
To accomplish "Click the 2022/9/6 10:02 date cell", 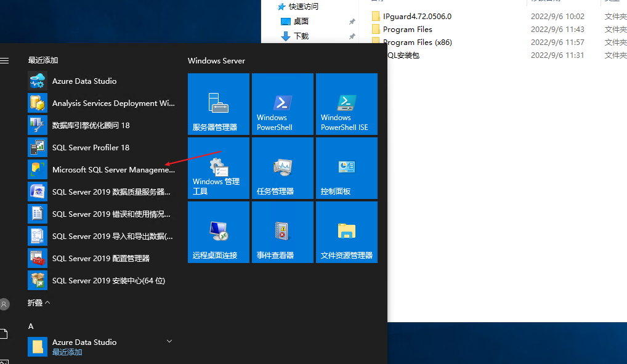I will (557, 17).
